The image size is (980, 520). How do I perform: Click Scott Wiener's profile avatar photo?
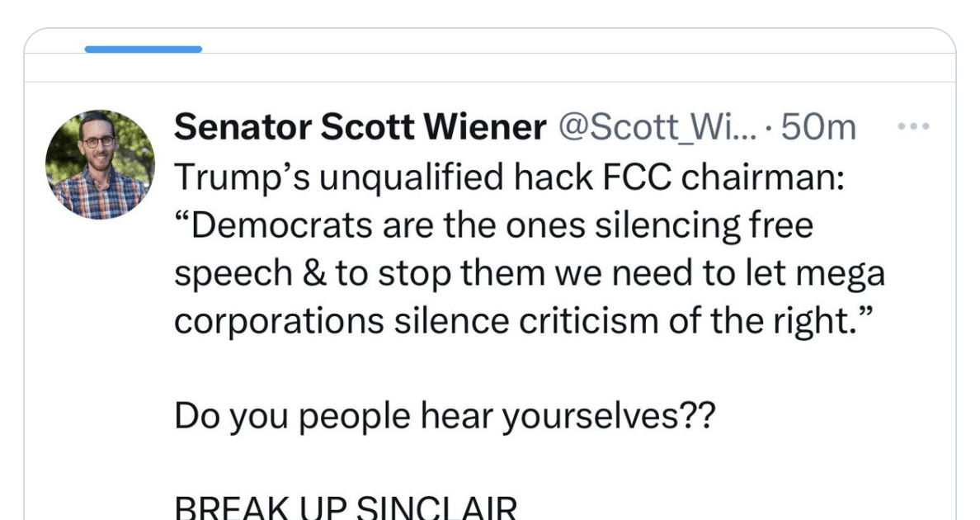coord(99,164)
